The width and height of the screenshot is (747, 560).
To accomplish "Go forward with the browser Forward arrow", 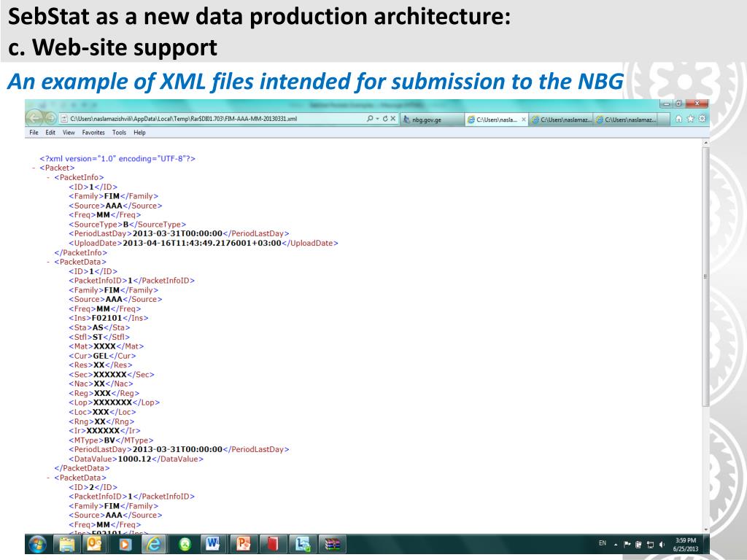I will pos(50,118).
